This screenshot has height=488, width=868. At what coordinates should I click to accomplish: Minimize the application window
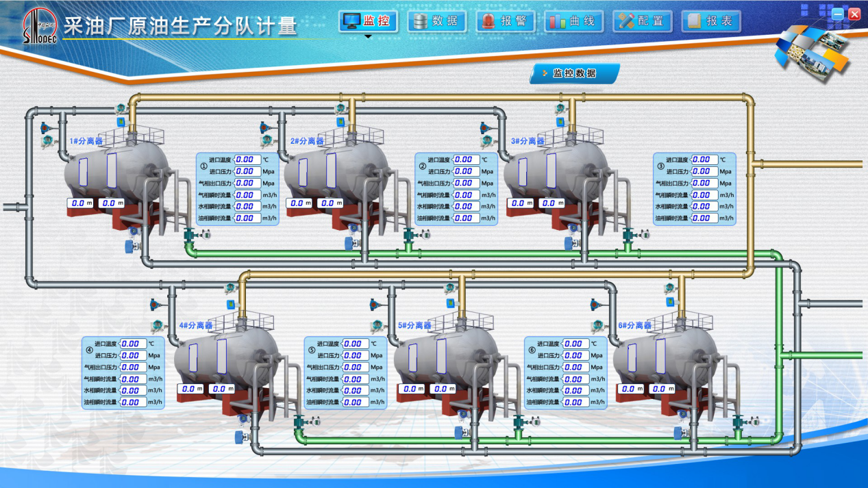coord(838,14)
